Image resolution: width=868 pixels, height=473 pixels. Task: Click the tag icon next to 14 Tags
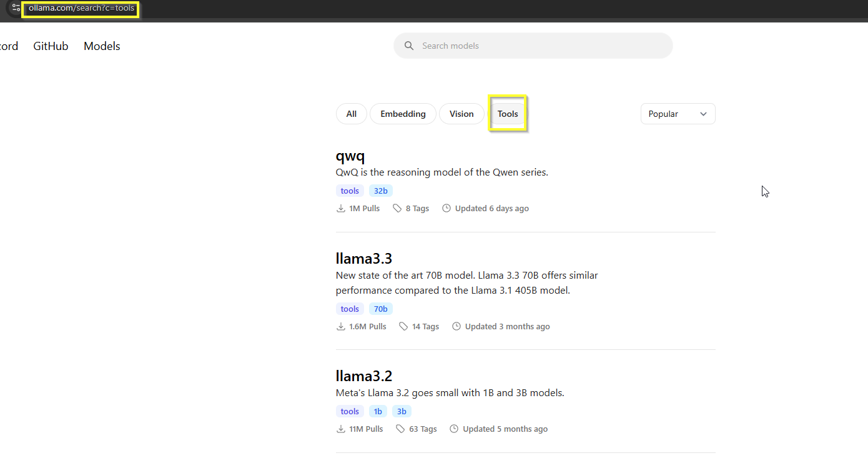click(x=403, y=327)
